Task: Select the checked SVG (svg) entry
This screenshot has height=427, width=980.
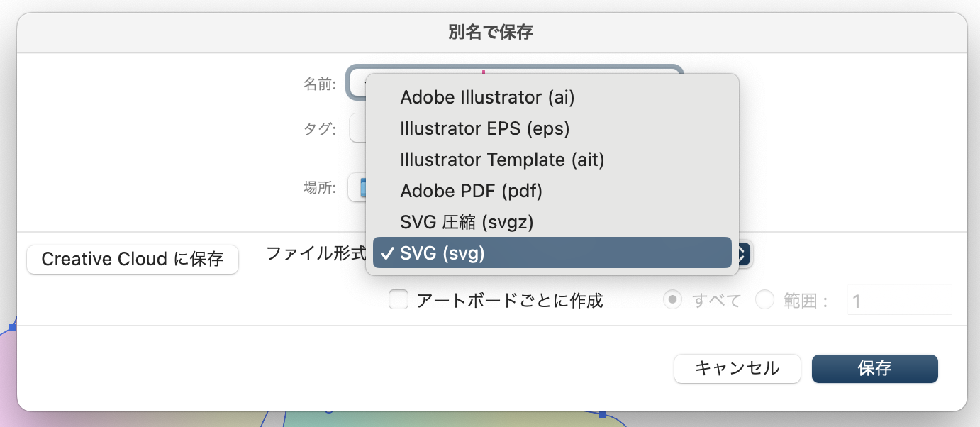Action: coord(552,253)
